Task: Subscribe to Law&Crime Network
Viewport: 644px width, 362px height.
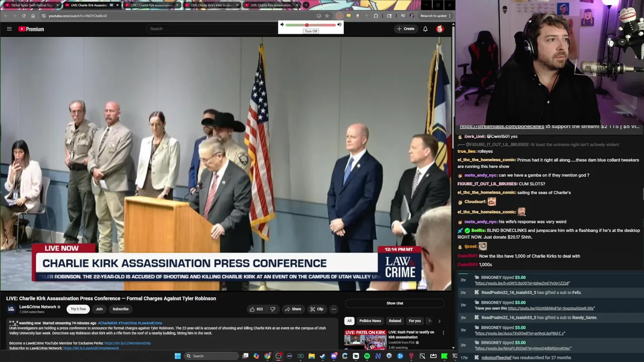Action: tap(120, 309)
